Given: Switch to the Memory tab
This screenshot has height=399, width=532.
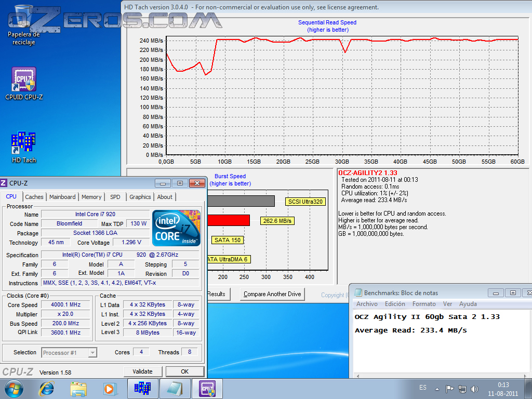Looking at the screenshot, I should click(91, 197).
